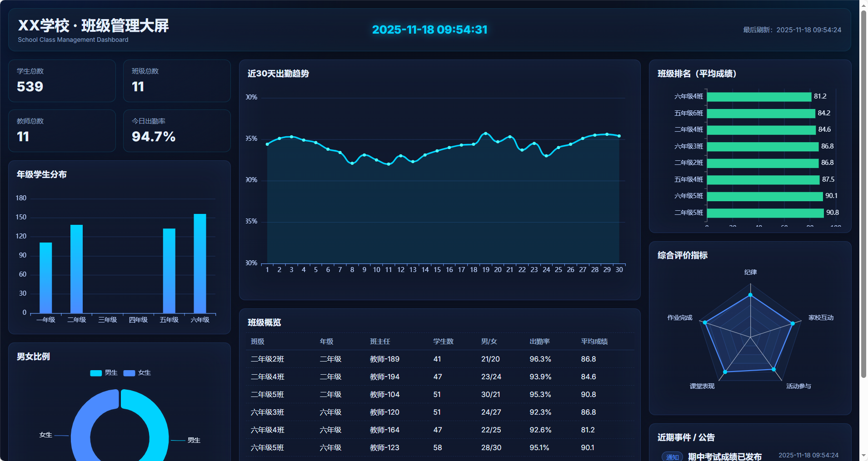
Task: Click the 出勤率 column header
Action: 539,342
